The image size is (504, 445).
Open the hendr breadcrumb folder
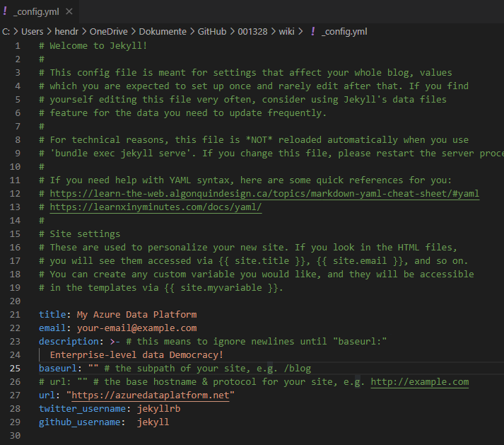coord(69,31)
